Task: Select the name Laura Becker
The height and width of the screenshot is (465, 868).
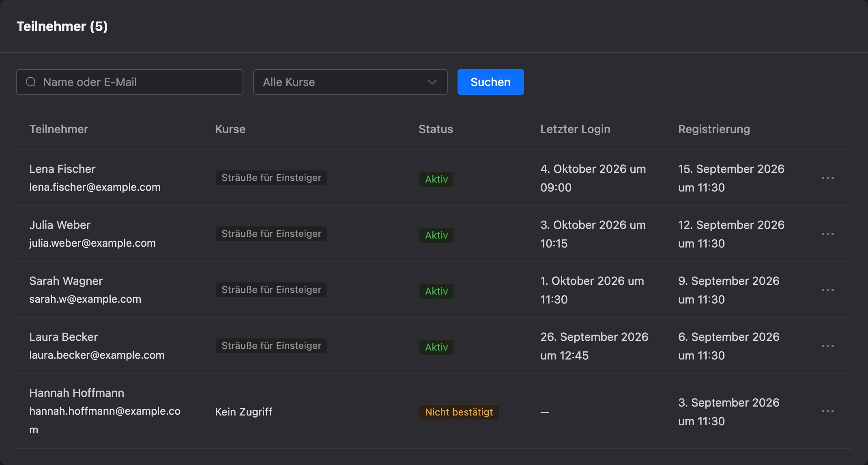Action: pyautogui.click(x=63, y=337)
